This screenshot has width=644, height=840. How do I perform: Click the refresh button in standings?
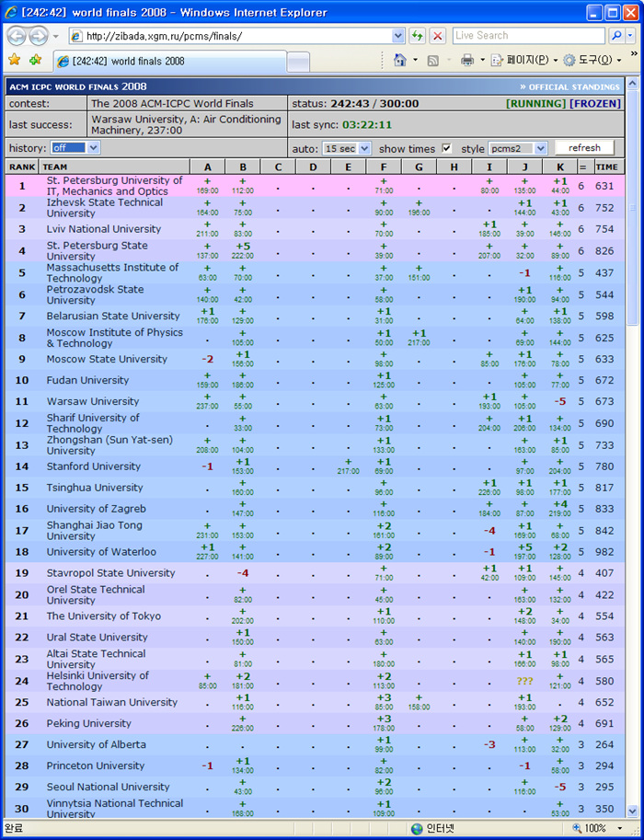(x=584, y=148)
